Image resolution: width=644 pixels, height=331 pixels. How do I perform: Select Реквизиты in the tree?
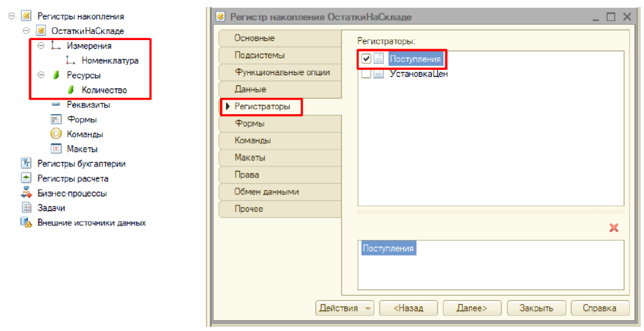tap(88, 104)
